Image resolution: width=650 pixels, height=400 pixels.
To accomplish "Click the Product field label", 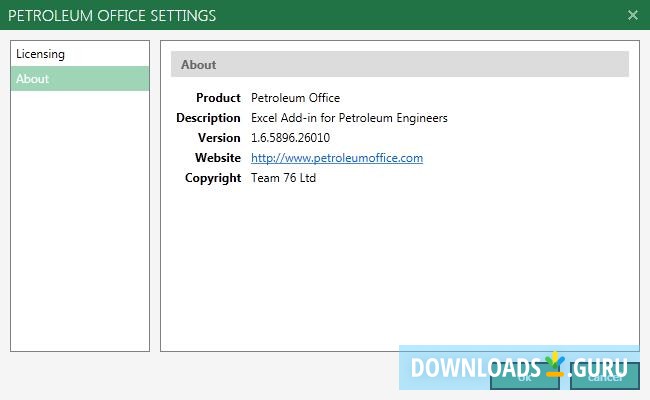I will 218,98.
